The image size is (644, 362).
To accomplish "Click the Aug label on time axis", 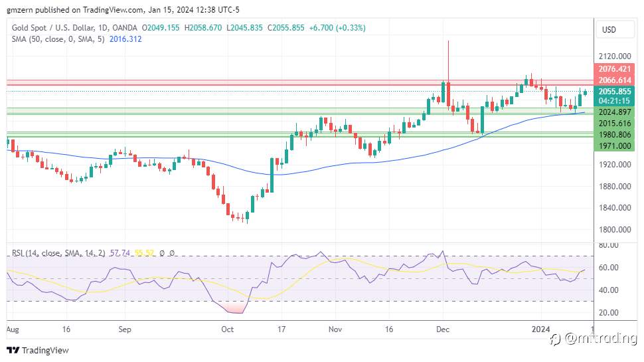I will (13, 329).
